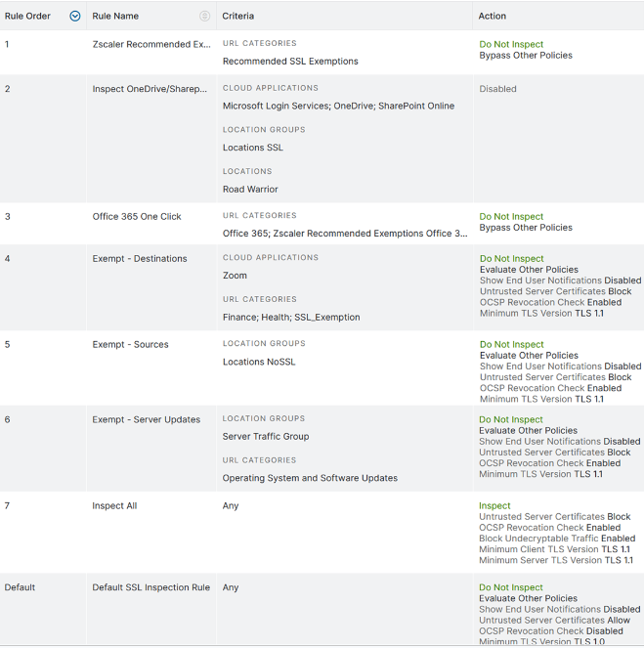Click the Rule Order sort arrow icon
Image resolution: width=644 pixels, height=648 pixels.
(x=75, y=16)
